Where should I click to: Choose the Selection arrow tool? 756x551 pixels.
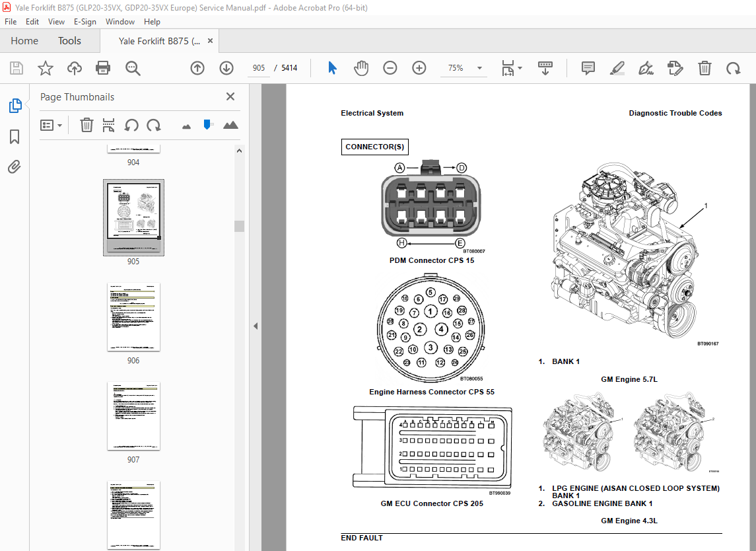332,68
